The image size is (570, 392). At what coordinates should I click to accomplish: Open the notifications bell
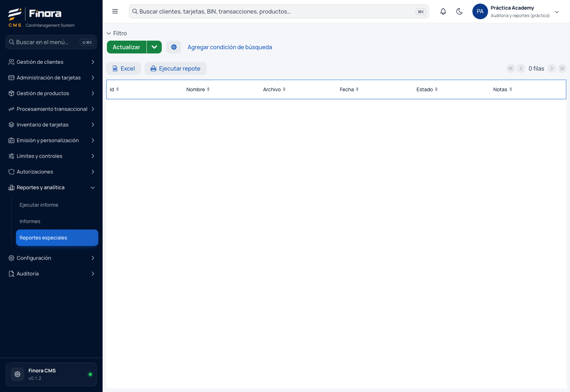click(x=443, y=11)
